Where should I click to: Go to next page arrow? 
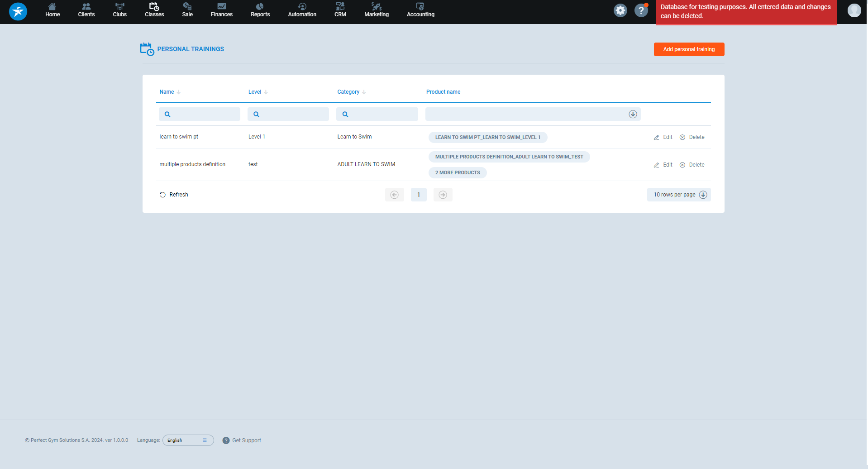[443, 195]
